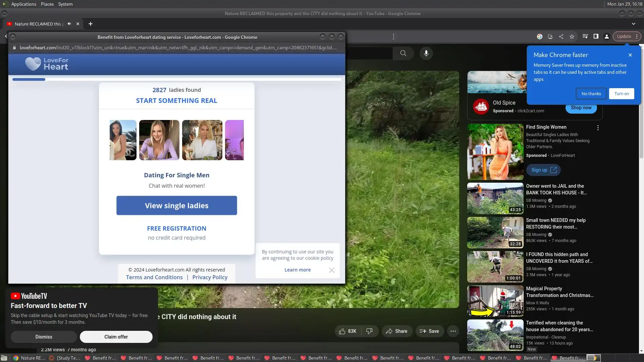This screenshot has height=362, width=644.
Task: Click the YouTube search magnifier icon
Action: [403, 53]
